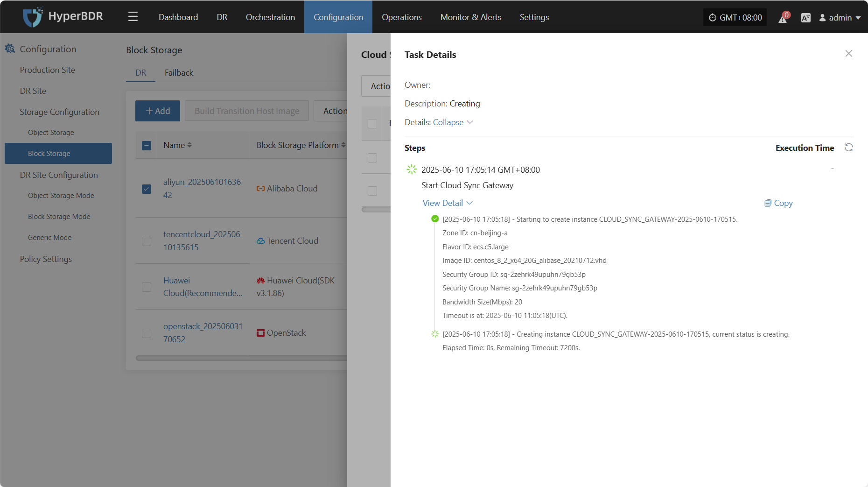The image size is (868, 487).
Task: Click the Flavor ID: ecs.c5.large line
Action: coord(476,247)
